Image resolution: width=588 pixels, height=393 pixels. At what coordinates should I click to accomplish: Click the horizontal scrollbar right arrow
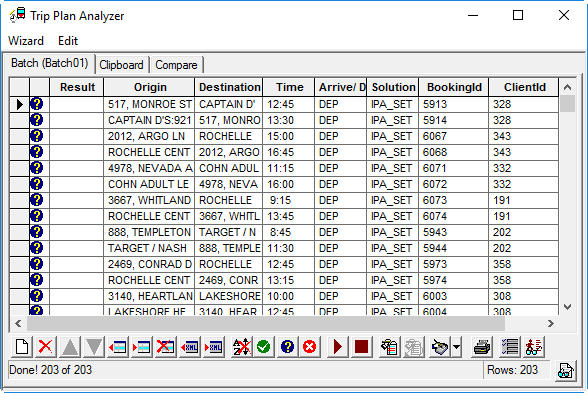point(550,324)
